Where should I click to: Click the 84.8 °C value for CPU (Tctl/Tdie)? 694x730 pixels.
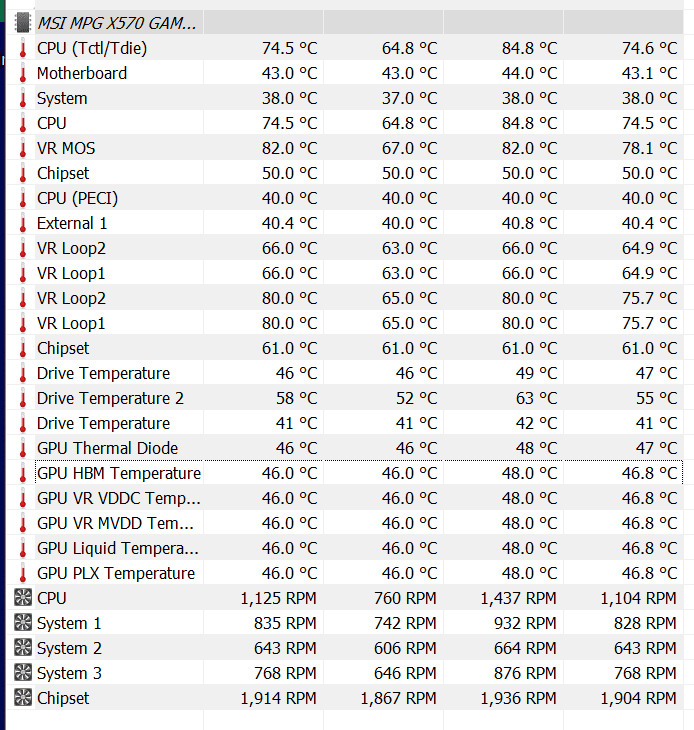[529, 48]
